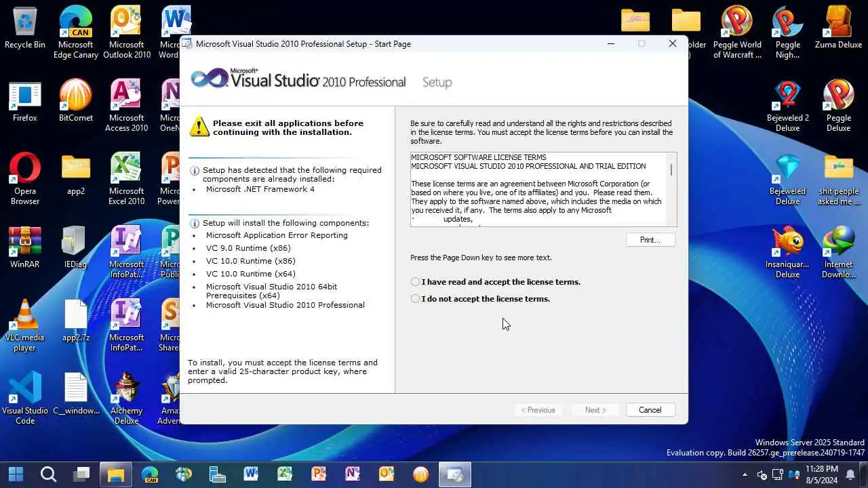
Task: Cancel the Visual Studio 2010 setup
Action: 650,410
